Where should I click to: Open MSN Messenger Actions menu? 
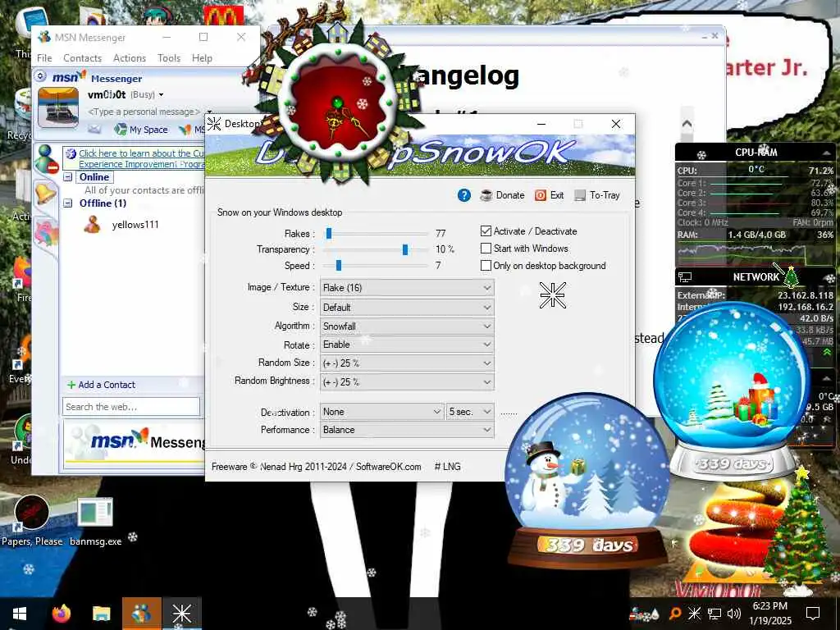pyautogui.click(x=130, y=58)
